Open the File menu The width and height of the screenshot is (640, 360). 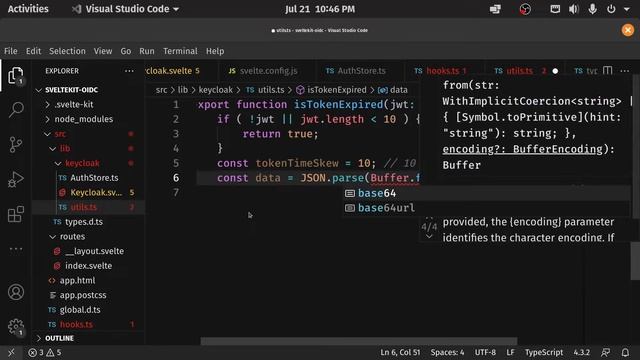click(11, 51)
